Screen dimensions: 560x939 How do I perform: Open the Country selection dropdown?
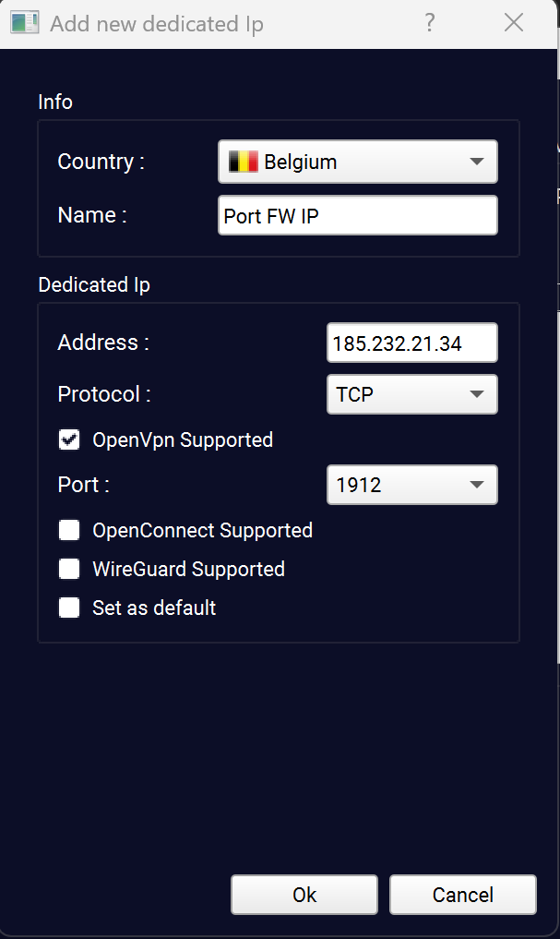357,161
